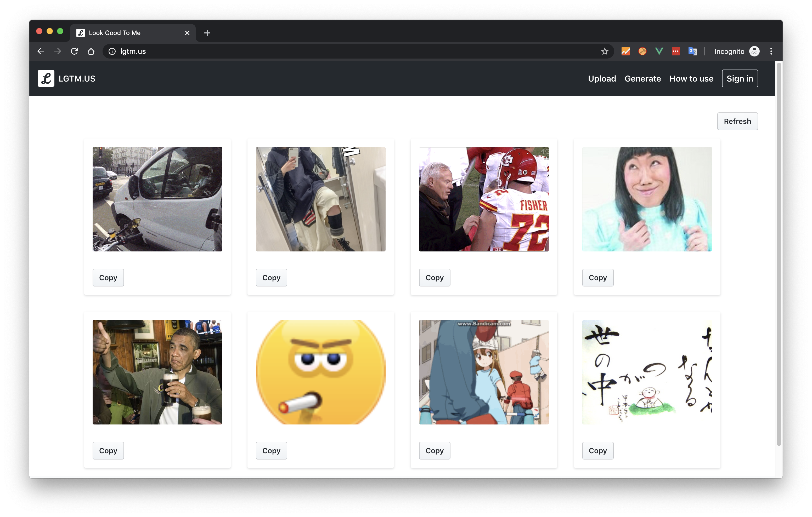This screenshot has height=517, width=812.
Task: Open the How to use page
Action: click(691, 78)
